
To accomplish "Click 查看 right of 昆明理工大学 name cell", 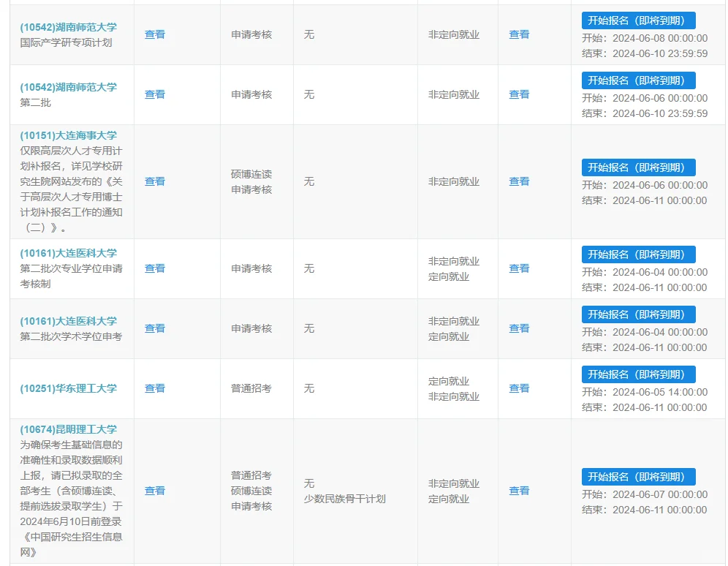I will pyautogui.click(x=155, y=491).
